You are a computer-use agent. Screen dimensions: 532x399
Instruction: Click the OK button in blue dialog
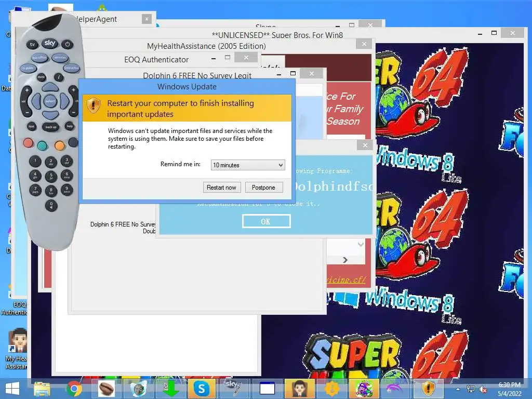[x=267, y=221]
